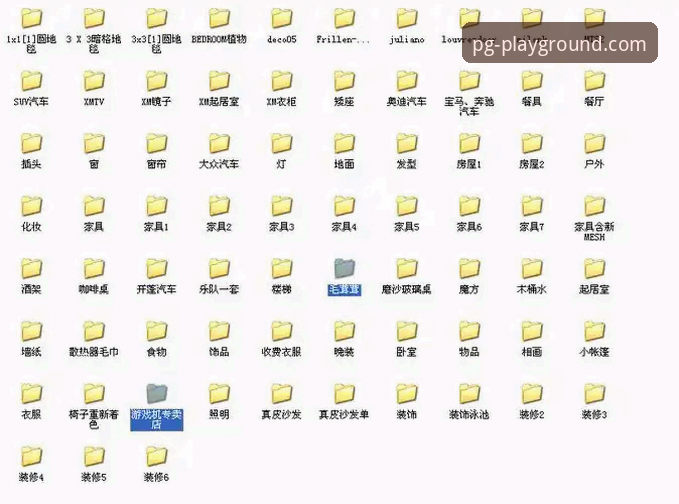Click the '家具2' folder name
The height and width of the screenshot is (504, 679).
[219, 226]
